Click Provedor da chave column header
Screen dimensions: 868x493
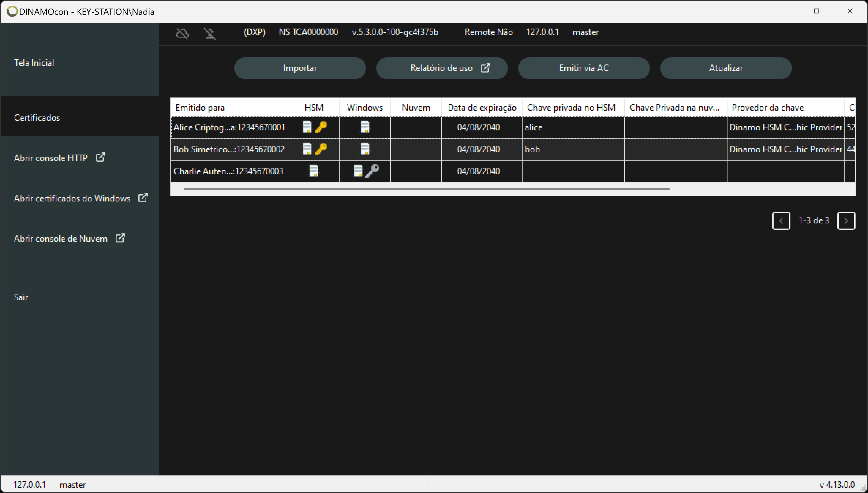(785, 108)
